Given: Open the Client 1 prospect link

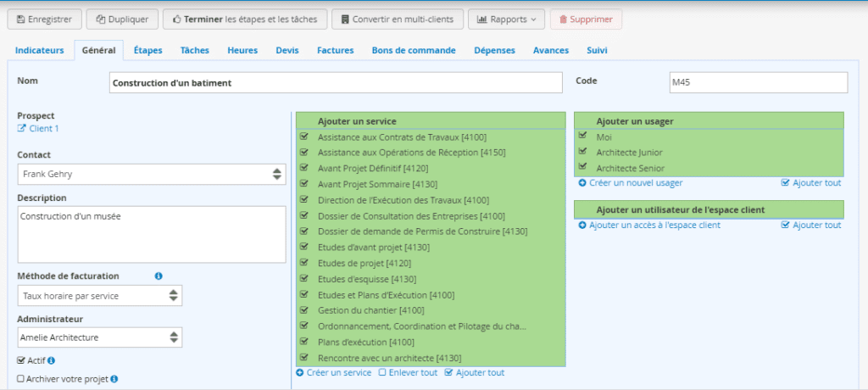Looking at the screenshot, I should pyautogui.click(x=44, y=129).
